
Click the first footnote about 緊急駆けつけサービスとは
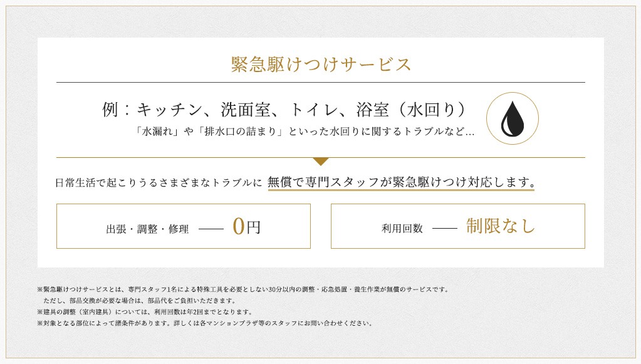tap(244, 289)
